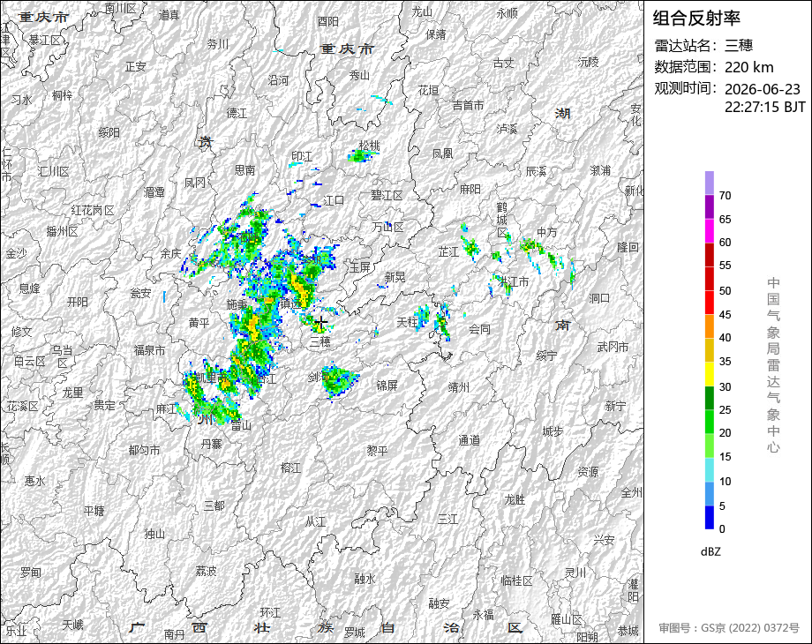Viewport: 812px width, 644px height.
Task: Click the dark red 55–60 dBZ legend band
Action: [x=710, y=254]
